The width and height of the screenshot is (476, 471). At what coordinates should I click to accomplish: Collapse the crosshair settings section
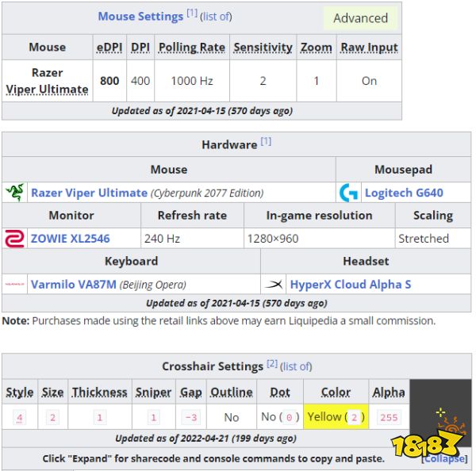click(445, 458)
